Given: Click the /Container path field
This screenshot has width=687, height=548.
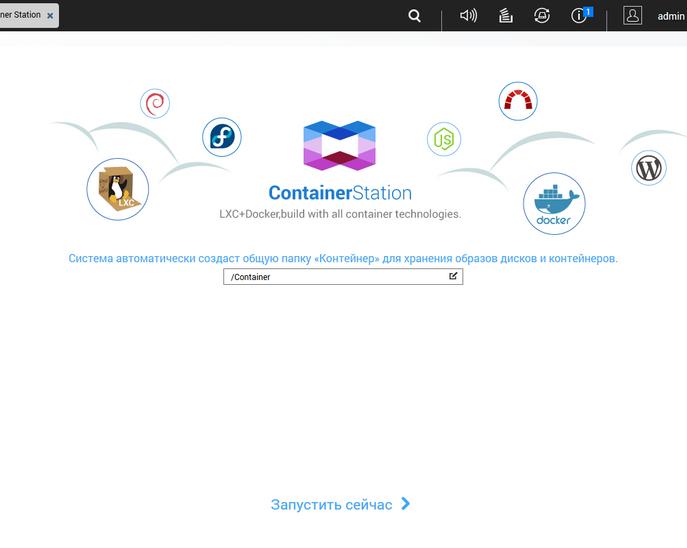Looking at the screenshot, I should [x=343, y=276].
